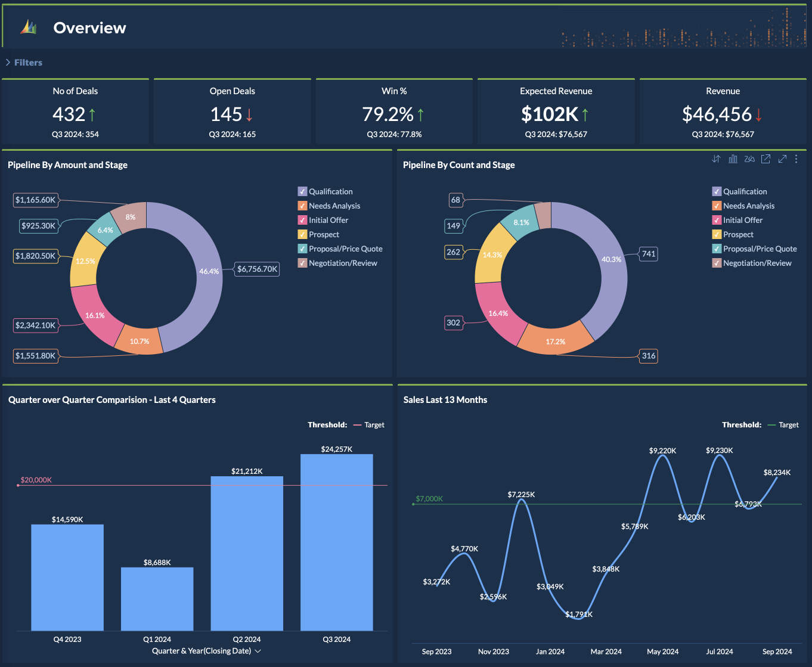The height and width of the screenshot is (667, 812).
Task: Uncheck Qualification in Pipeline By Amount legend
Action: (x=302, y=191)
